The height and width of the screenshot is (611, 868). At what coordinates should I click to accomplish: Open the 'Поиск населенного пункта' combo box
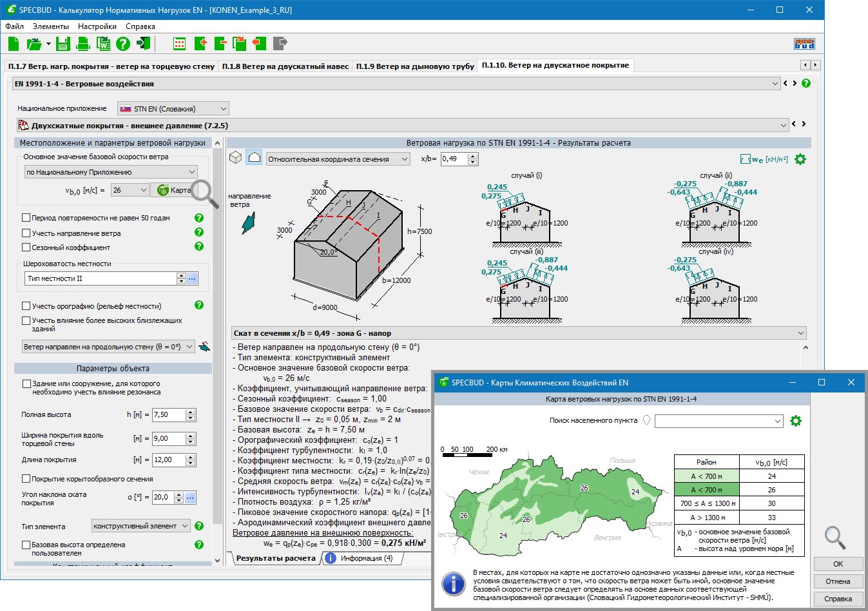(x=719, y=421)
